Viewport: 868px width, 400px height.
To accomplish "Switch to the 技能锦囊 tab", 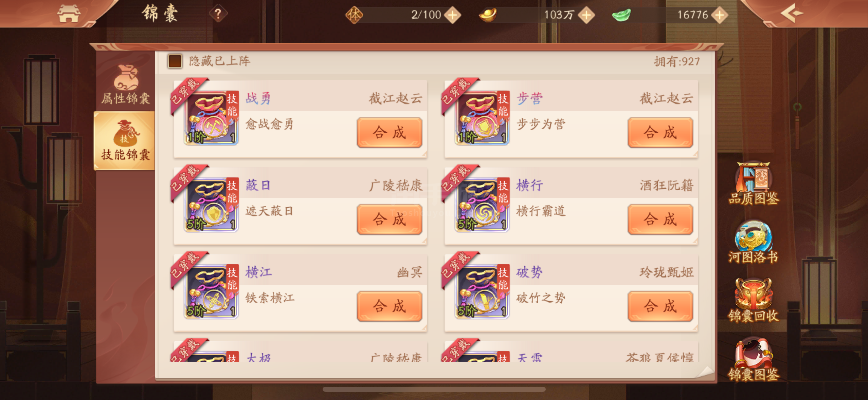I will (x=125, y=140).
